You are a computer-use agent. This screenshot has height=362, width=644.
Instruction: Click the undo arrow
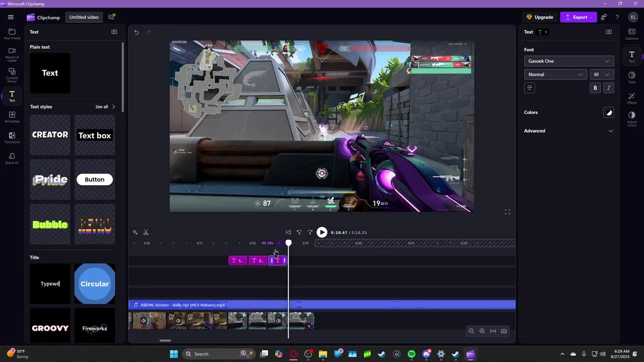click(136, 32)
